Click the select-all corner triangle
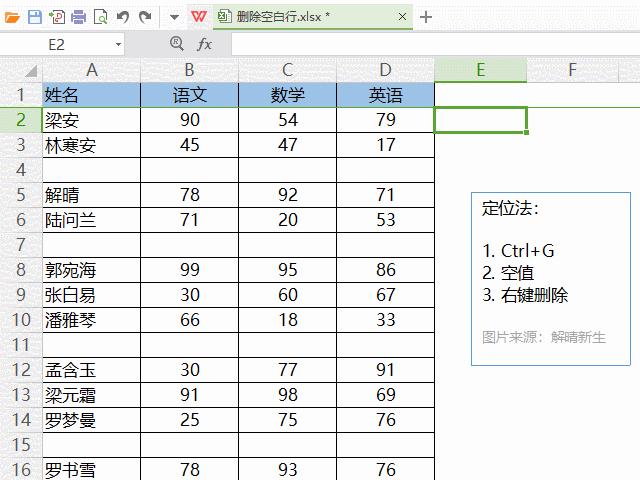This screenshot has width=640, height=480. pos(29,72)
